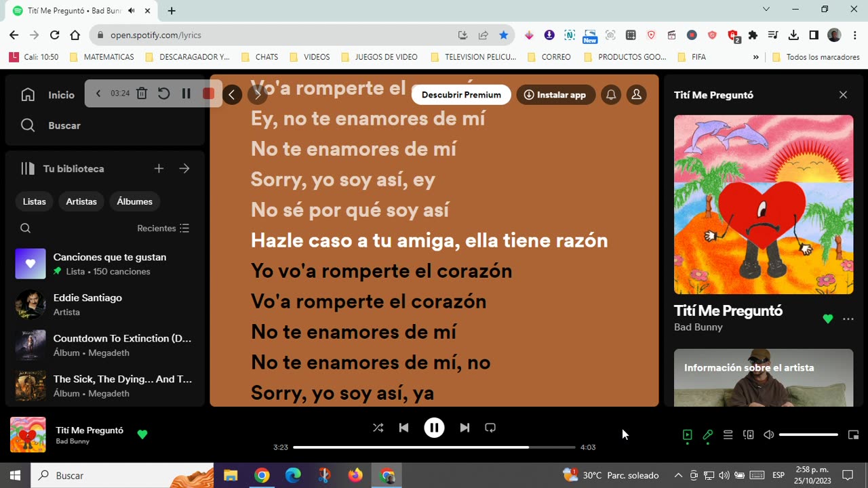The width and height of the screenshot is (868, 488).
Task: Open The Sick, The Dying album
Action: pos(105,386)
